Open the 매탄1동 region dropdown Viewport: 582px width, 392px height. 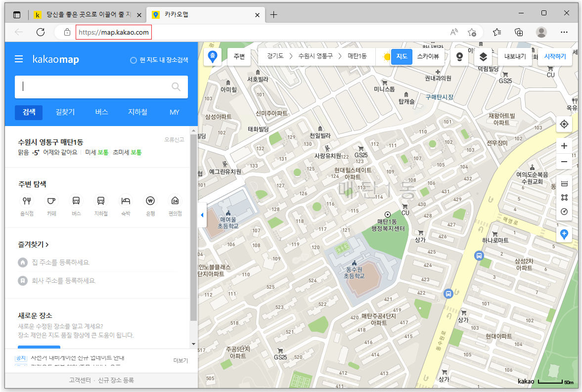[x=357, y=56]
